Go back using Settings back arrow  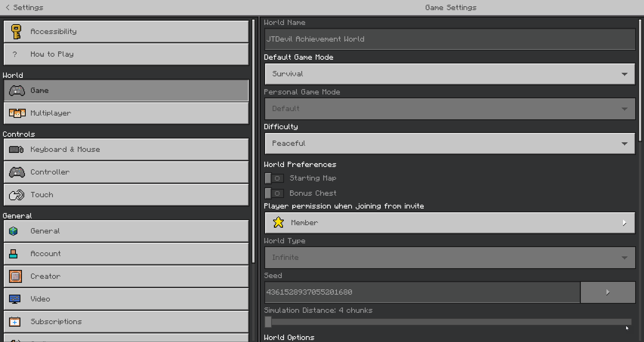[x=8, y=8]
